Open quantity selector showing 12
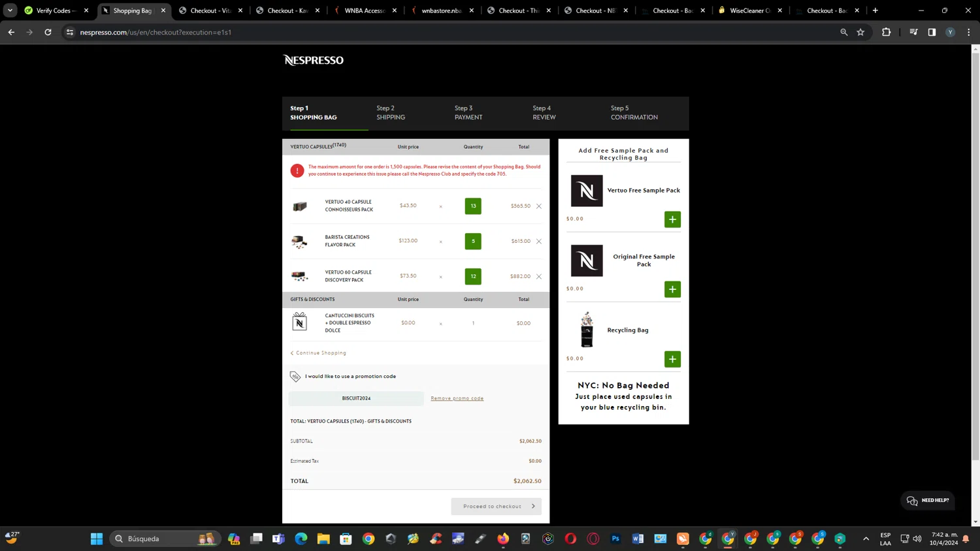The height and width of the screenshot is (551, 980). 473,277
